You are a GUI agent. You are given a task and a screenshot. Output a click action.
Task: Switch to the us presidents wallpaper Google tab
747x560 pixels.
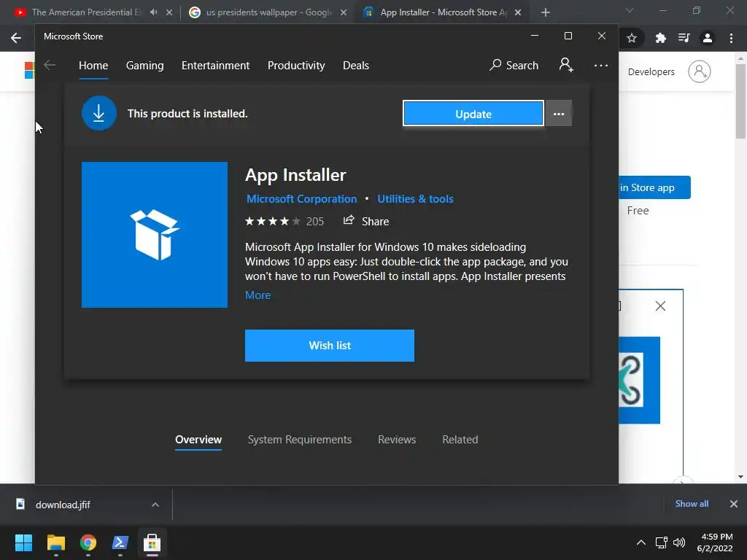(268, 12)
